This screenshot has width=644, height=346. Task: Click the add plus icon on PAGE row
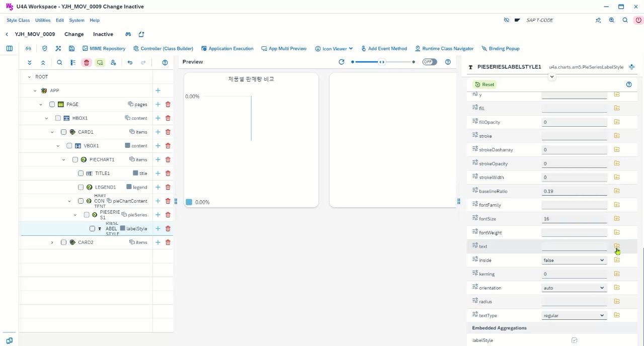(x=157, y=104)
